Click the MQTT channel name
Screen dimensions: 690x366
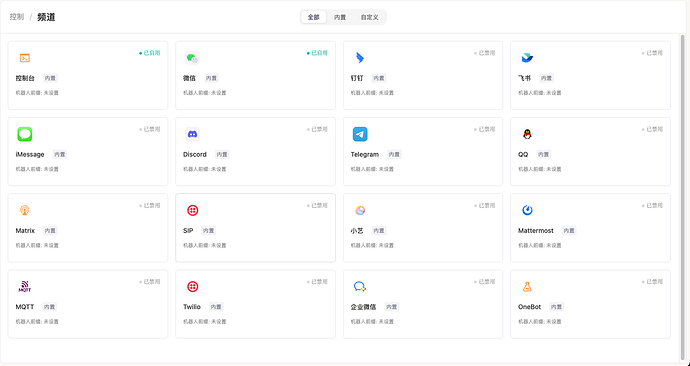pyautogui.click(x=25, y=307)
